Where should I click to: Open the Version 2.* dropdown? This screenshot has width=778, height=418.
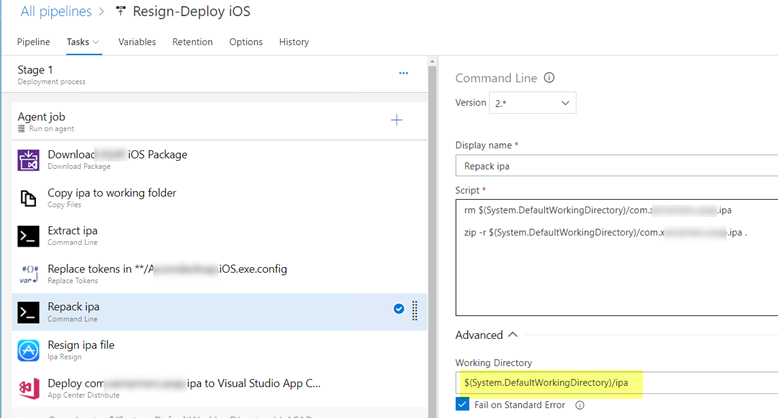click(x=532, y=103)
